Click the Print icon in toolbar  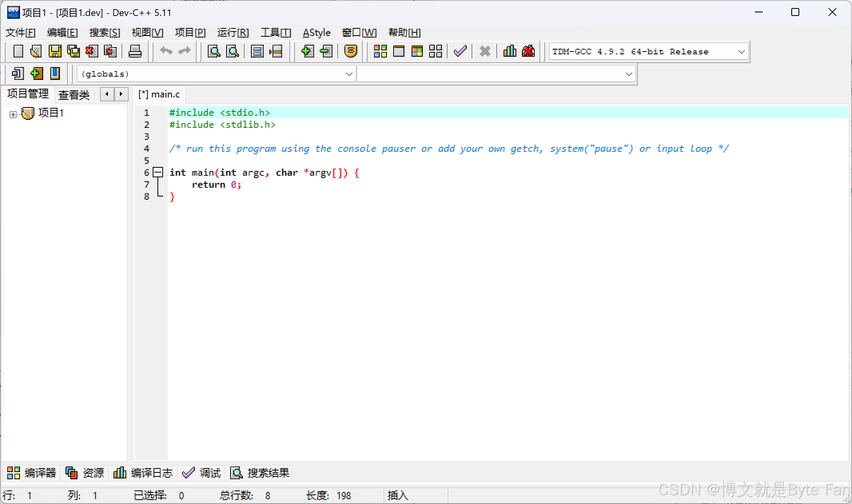point(135,51)
